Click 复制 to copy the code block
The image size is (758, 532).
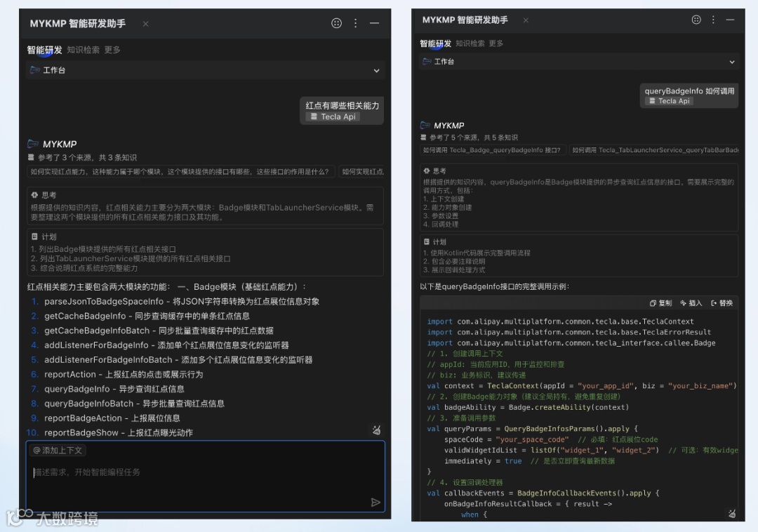[661, 303]
